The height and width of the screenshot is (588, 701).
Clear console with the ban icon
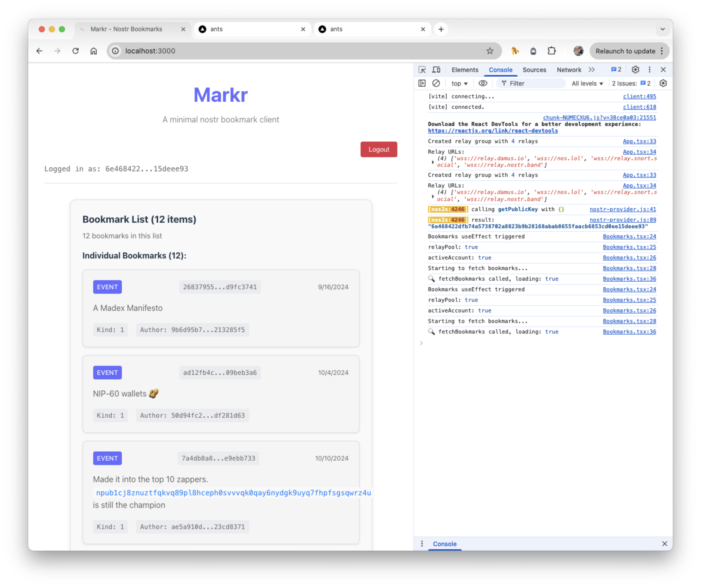click(x=436, y=83)
